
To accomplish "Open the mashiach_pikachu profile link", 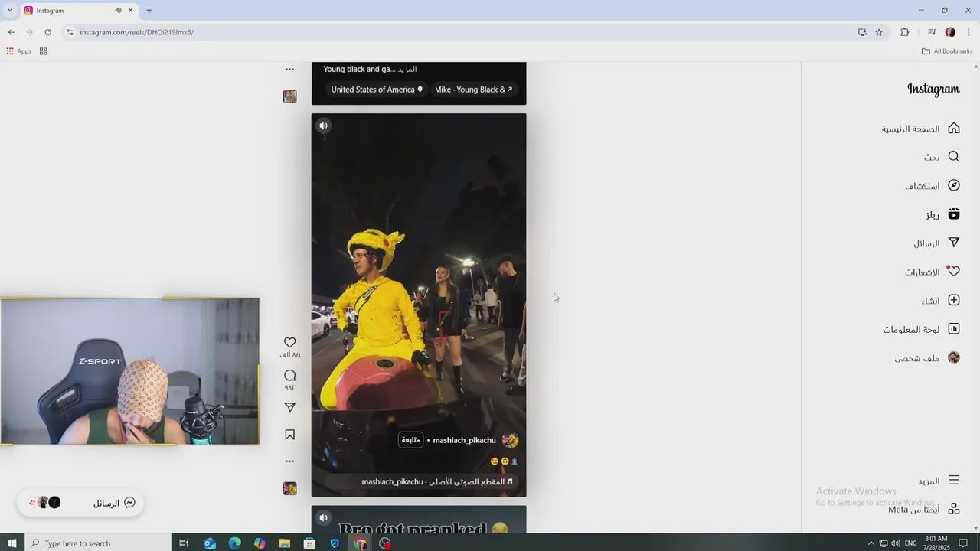I will tap(464, 440).
